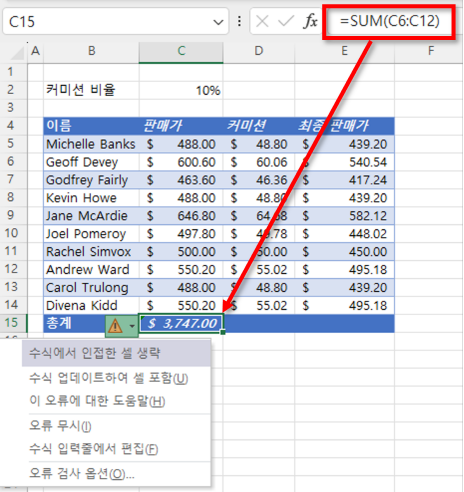Click the 417.24 final price cell
Viewport: 464px width, 492px height.
(x=344, y=180)
